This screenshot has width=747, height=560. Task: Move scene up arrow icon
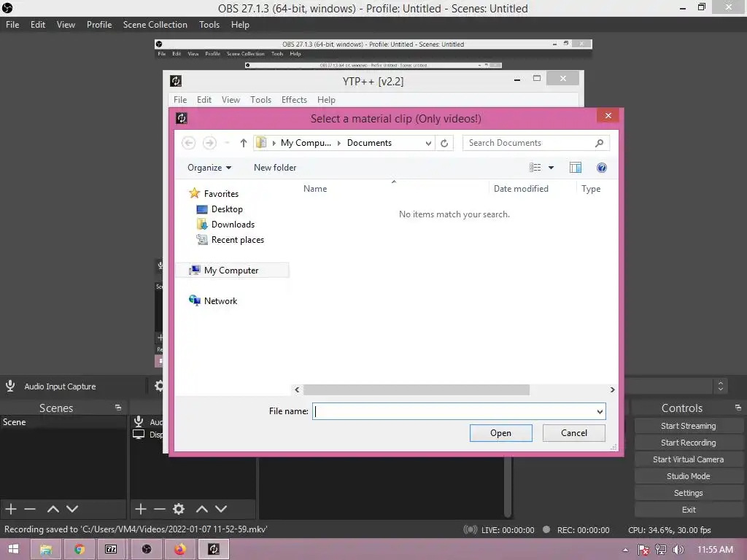[53, 509]
